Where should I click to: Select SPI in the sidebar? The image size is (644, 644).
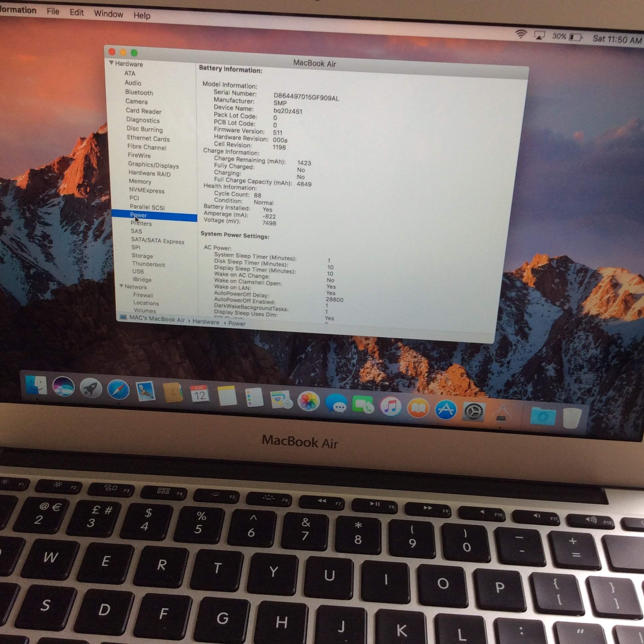pos(136,247)
